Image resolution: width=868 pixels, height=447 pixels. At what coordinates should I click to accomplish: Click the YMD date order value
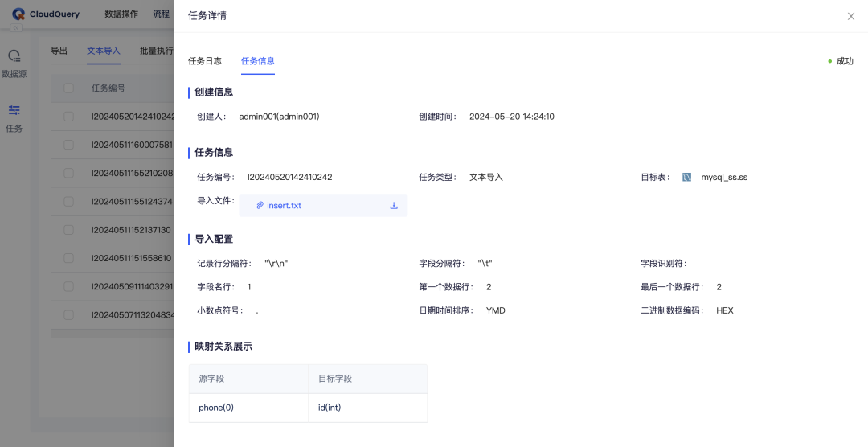click(x=495, y=311)
